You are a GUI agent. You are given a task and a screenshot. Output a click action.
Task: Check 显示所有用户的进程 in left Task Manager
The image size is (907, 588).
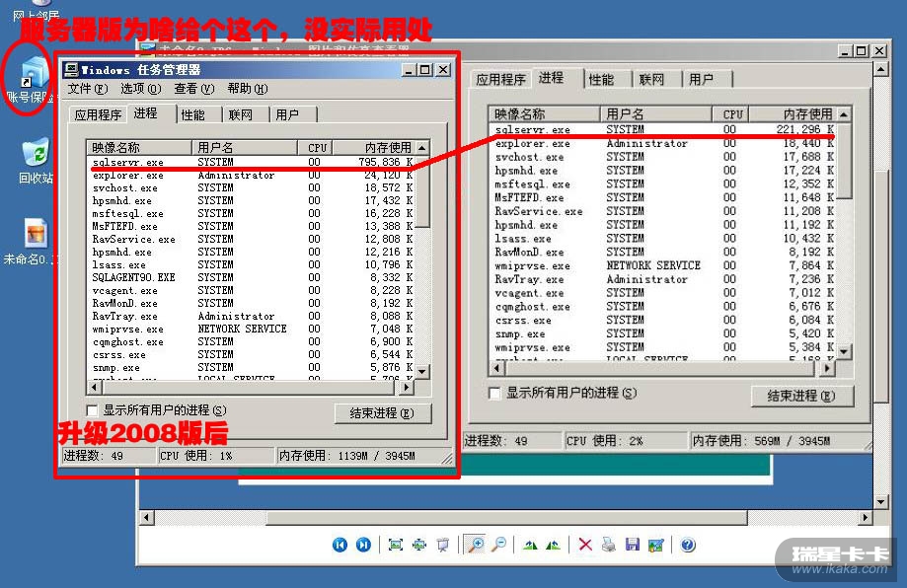point(92,410)
